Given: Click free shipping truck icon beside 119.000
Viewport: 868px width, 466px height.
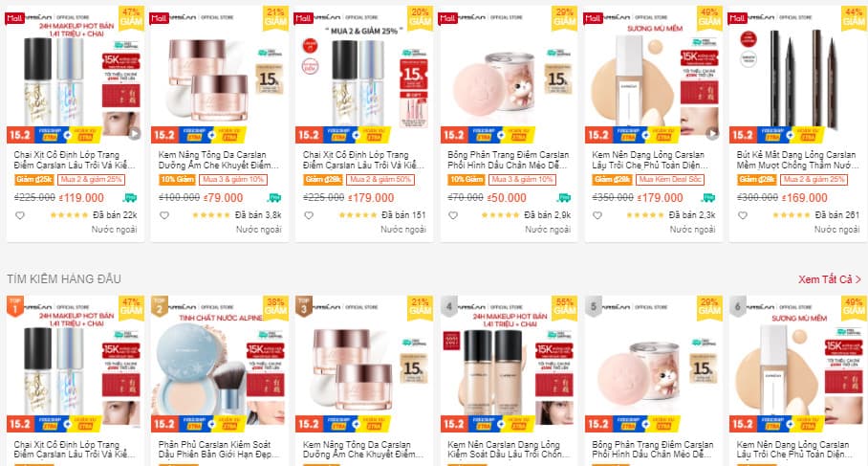Looking at the screenshot, I should (130, 197).
